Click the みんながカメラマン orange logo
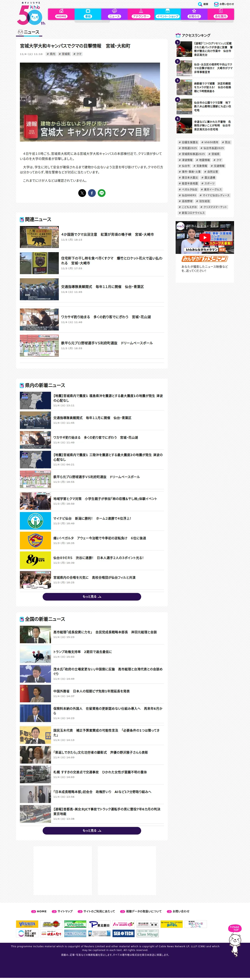250x980 pixels. [x=204, y=259]
